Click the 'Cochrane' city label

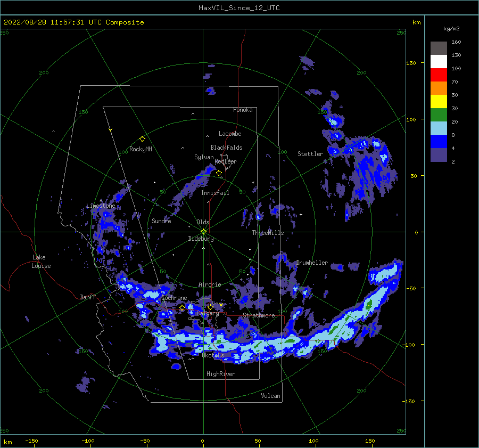coord(174,298)
